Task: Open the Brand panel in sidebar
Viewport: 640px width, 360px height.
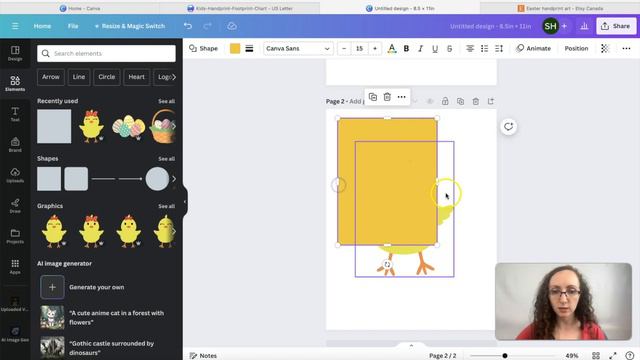Action: [15, 145]
